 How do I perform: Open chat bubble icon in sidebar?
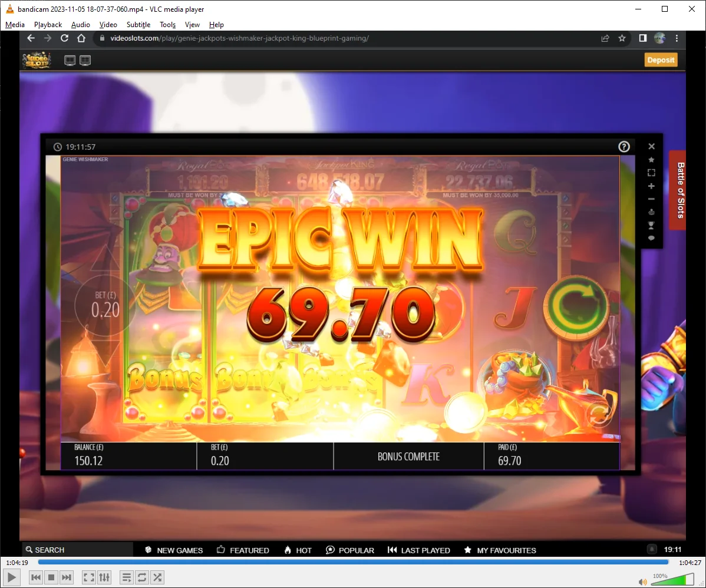pyautogui.click(x=651, y=238)
